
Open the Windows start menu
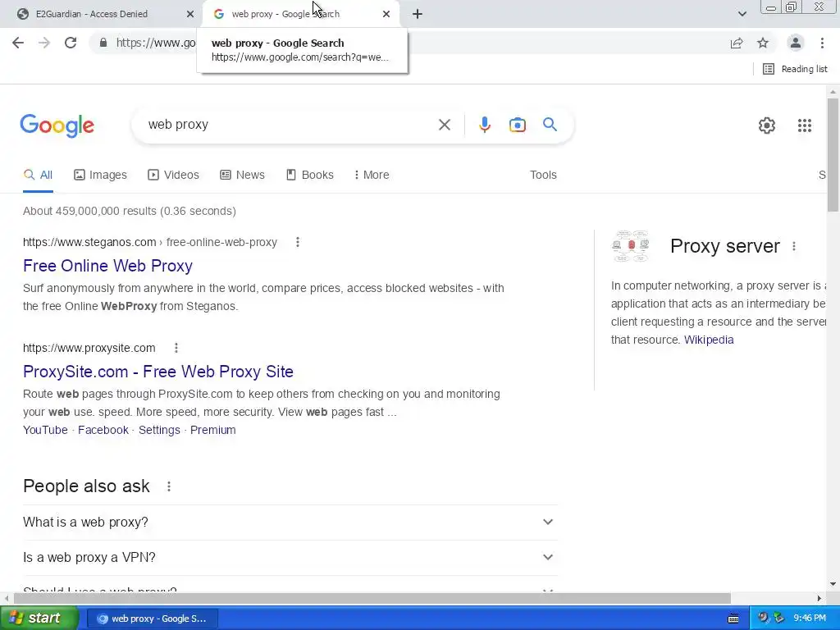click(39, 619)
